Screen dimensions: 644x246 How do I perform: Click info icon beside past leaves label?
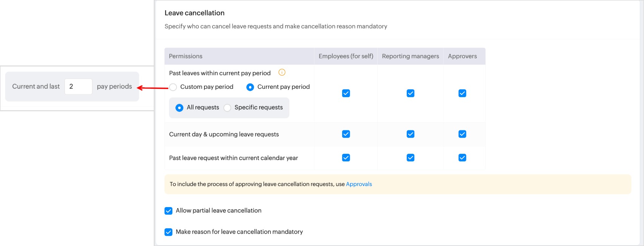pyautogui.click(x=282, y=73)
